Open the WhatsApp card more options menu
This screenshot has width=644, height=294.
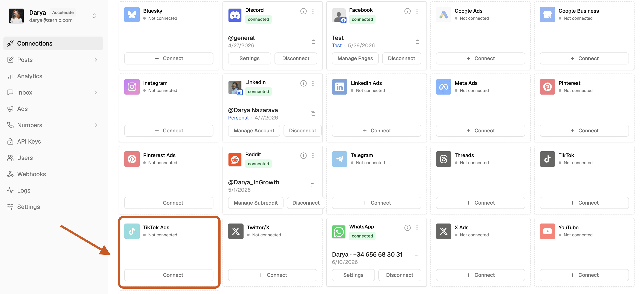tap(417, 228)
